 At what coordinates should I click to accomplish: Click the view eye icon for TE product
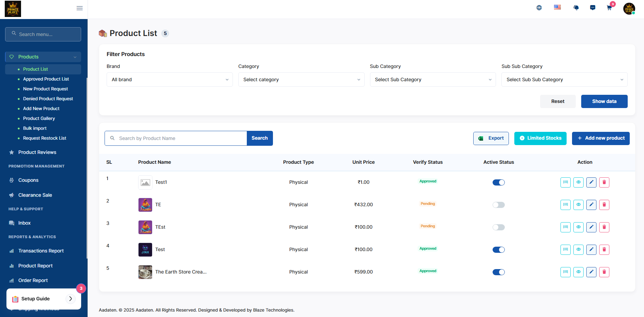pyautogui.click(x=578, y=205)
